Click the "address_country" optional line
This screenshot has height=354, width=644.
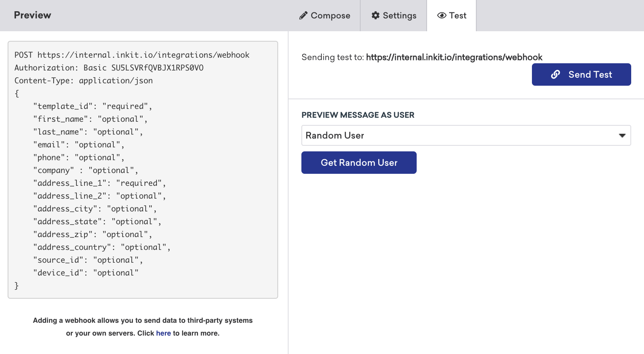pyautogui.click(x=102, y=247)
